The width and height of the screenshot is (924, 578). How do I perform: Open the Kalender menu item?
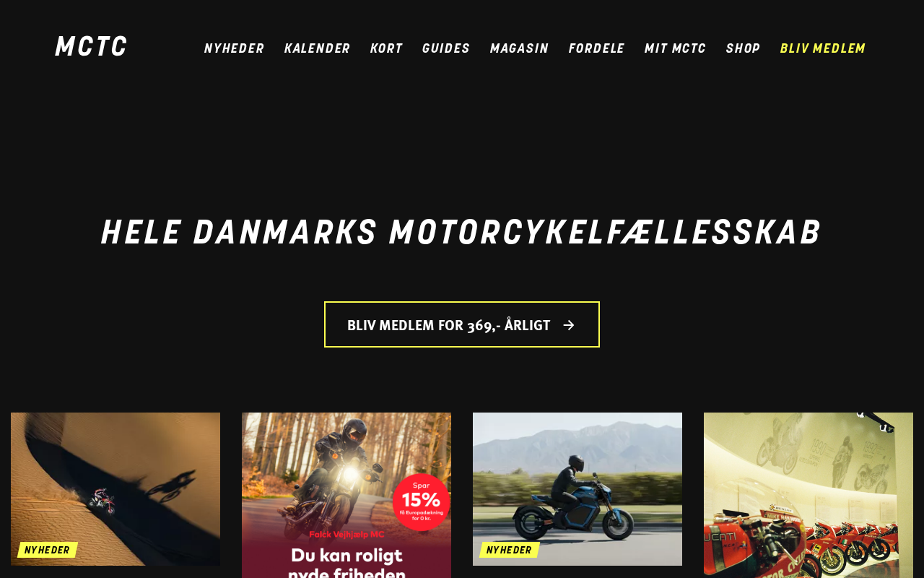(x=317, y=48)
